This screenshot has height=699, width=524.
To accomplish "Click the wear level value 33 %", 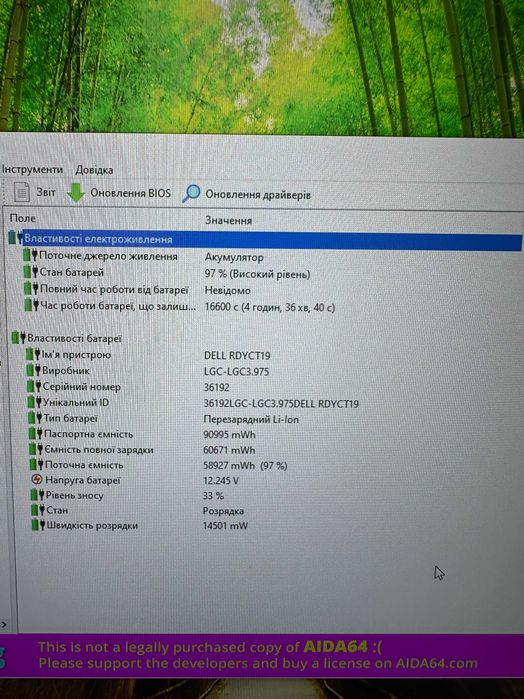I will [x=213, y=496].
